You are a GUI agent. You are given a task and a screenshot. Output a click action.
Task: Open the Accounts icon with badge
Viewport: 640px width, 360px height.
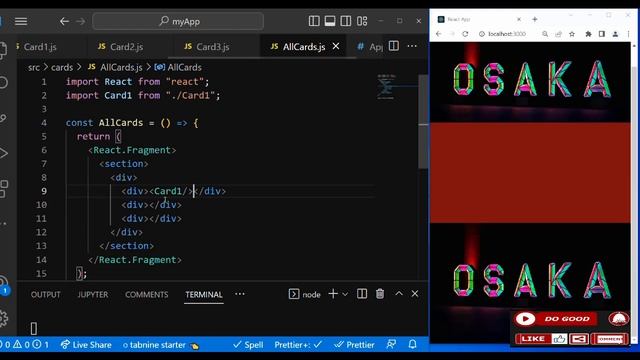tap(4, 284)
